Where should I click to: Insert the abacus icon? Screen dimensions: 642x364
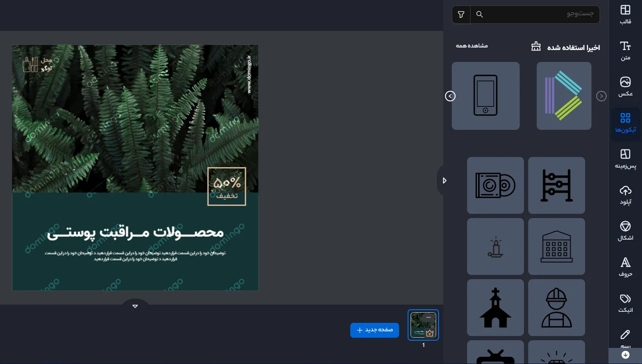click(557, 185)
